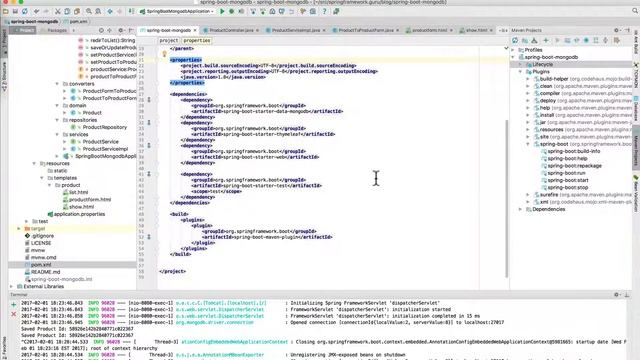Viewport: 640px width, 360px height.
Task: Hide the Project tool window
Action: [131, 30]
